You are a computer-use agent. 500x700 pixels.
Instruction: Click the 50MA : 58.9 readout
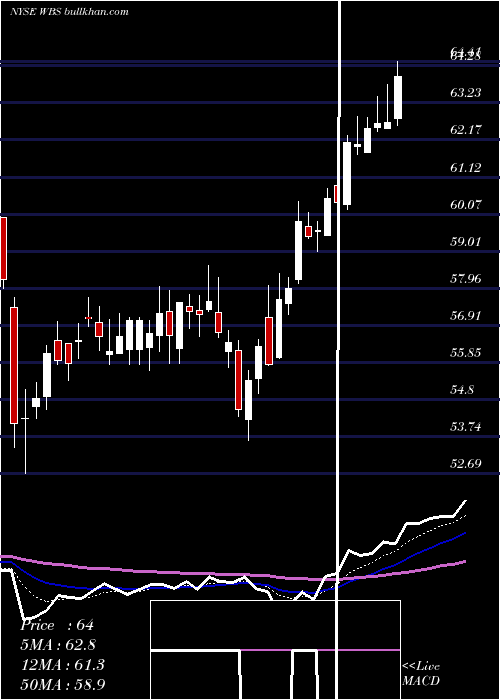point(63,684)
